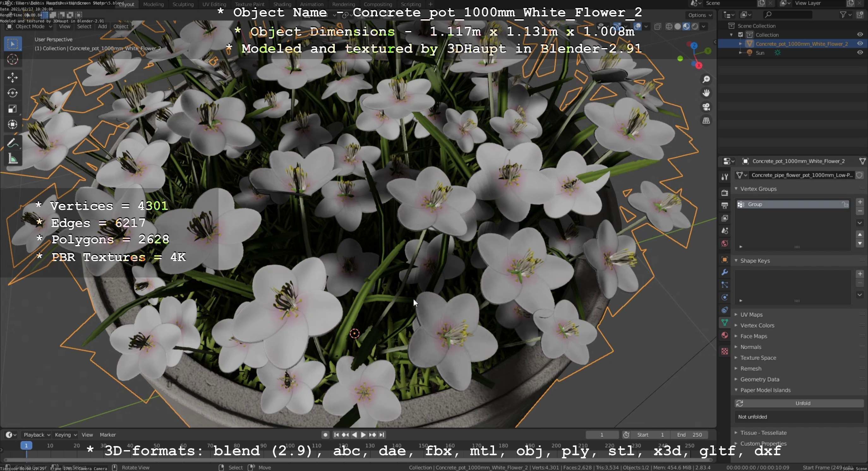Uncheck the Collection checkbox in outliner

[740, 35]
